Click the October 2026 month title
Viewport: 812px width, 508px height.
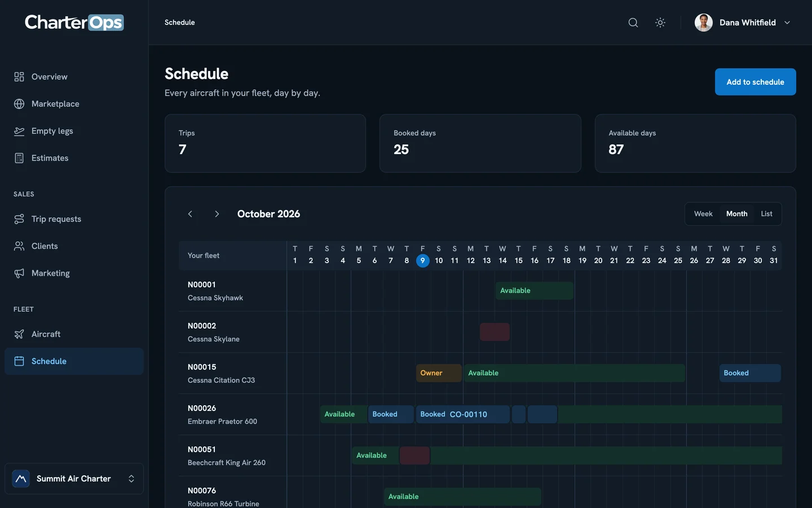click(x=268, y=214)
